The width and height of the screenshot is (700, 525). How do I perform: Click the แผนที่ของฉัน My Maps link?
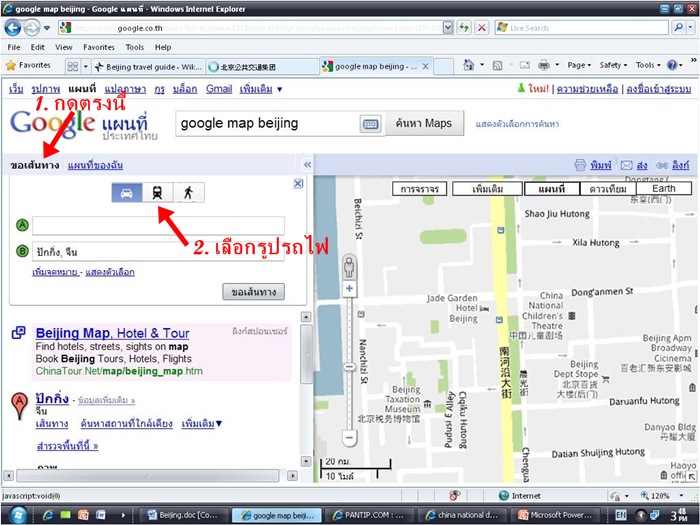tap(95, 165)
